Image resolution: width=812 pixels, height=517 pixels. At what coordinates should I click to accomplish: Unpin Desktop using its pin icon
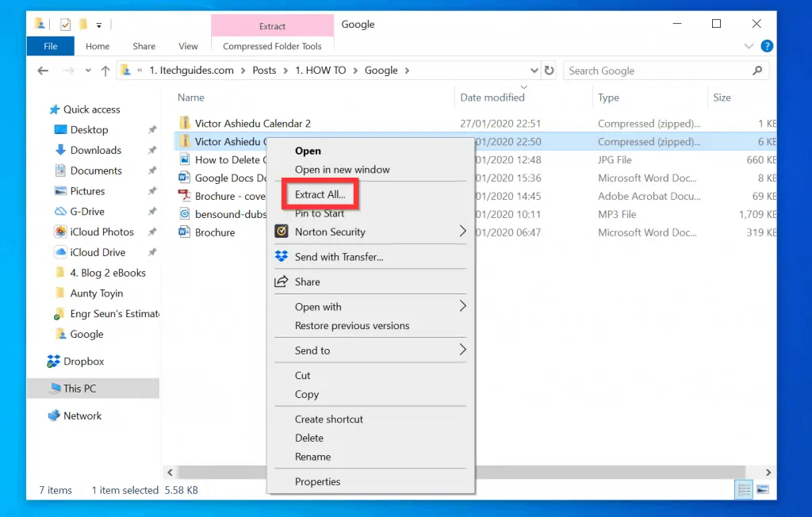point(152,130)
